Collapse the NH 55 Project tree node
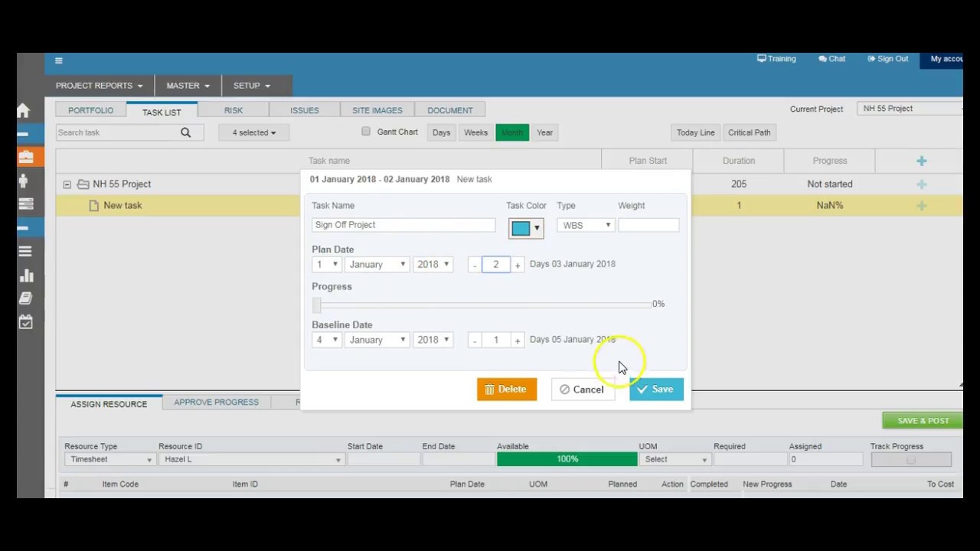 point(67,184)
